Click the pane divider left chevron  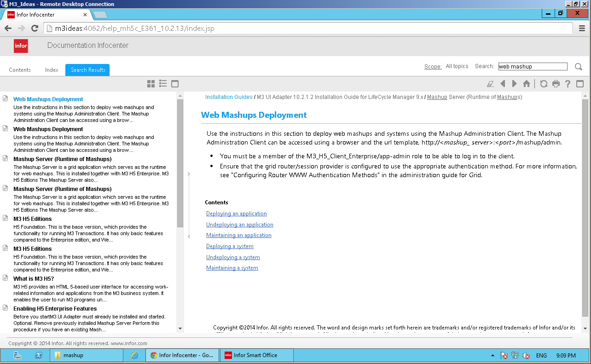tap(189, 237)
